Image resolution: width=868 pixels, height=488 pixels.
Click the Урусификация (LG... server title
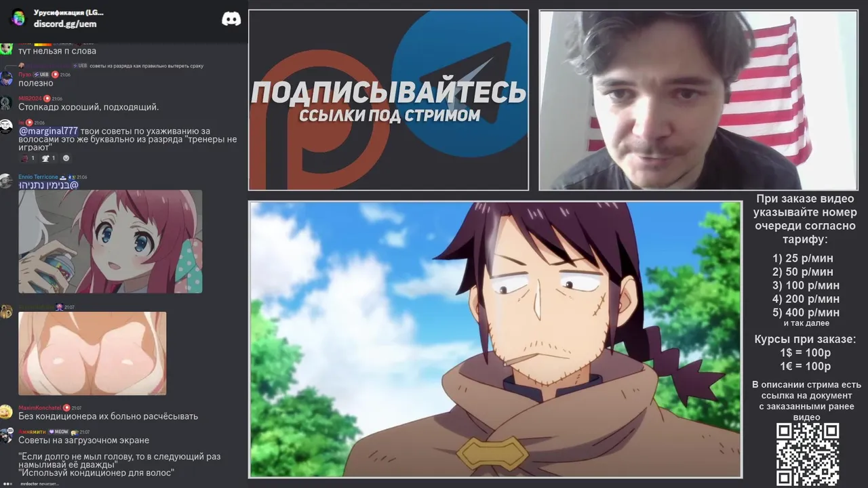68,13
